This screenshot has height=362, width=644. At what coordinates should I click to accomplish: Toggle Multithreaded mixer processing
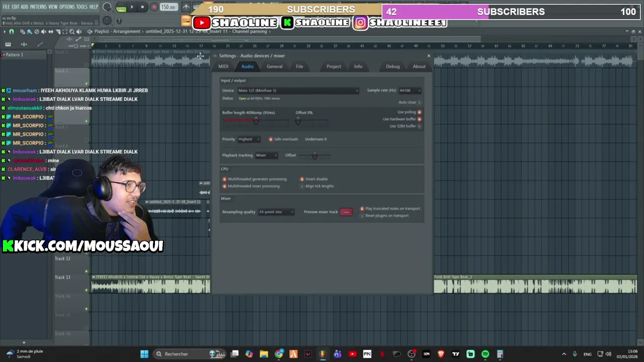coord(224,186)
